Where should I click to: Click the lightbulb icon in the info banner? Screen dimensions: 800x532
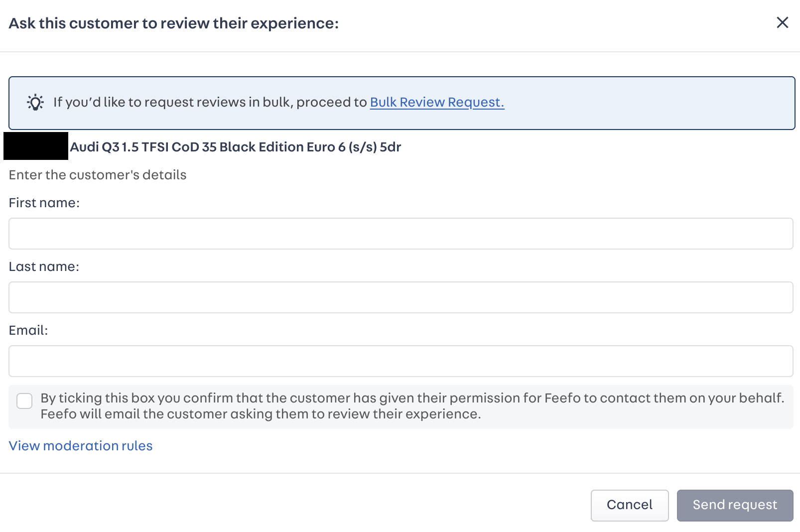coord(35,103)
